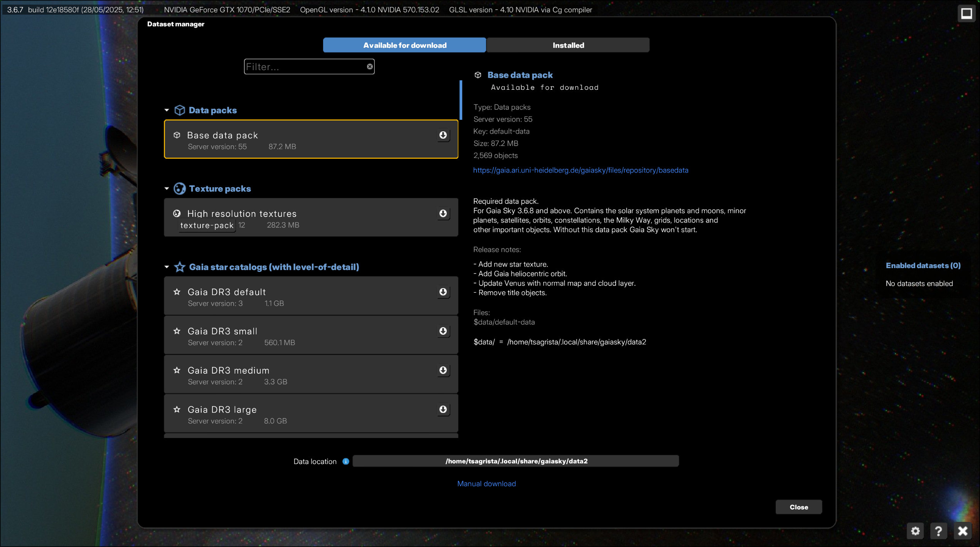Download the Gaia DR3 large catalog
980x547 pixels.
click(x=443, y=409)
